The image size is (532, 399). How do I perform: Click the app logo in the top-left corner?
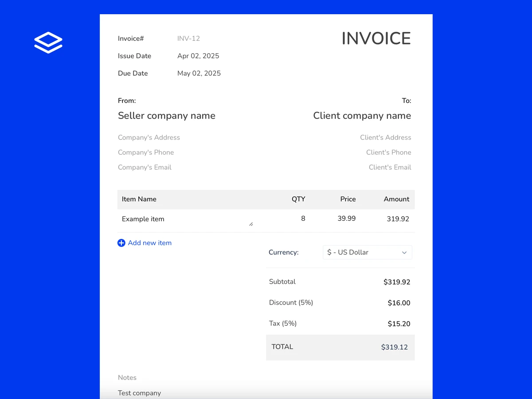[x=48, y=42]
